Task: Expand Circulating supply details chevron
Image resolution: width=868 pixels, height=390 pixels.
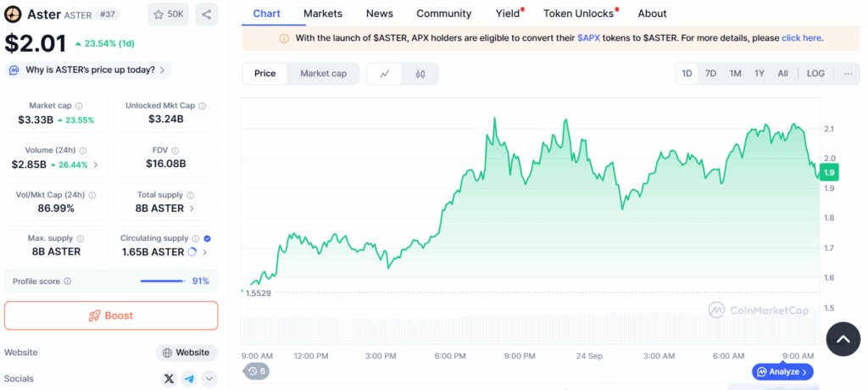Action: point(205,252)
